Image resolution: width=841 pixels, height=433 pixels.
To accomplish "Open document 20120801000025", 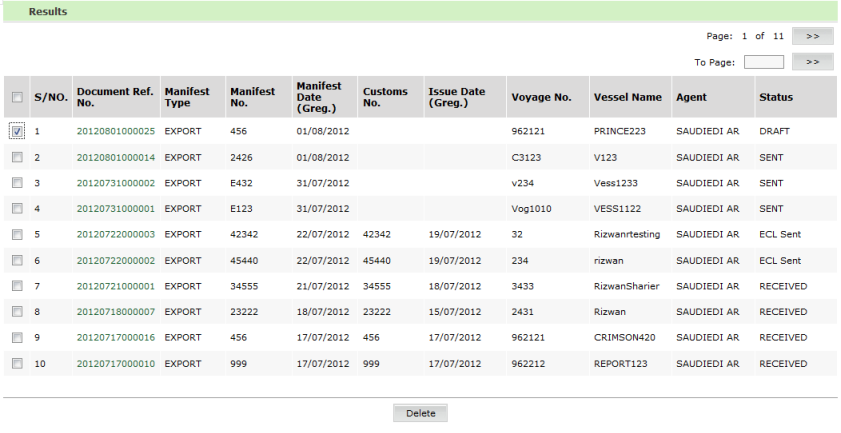I will point(115,131).
